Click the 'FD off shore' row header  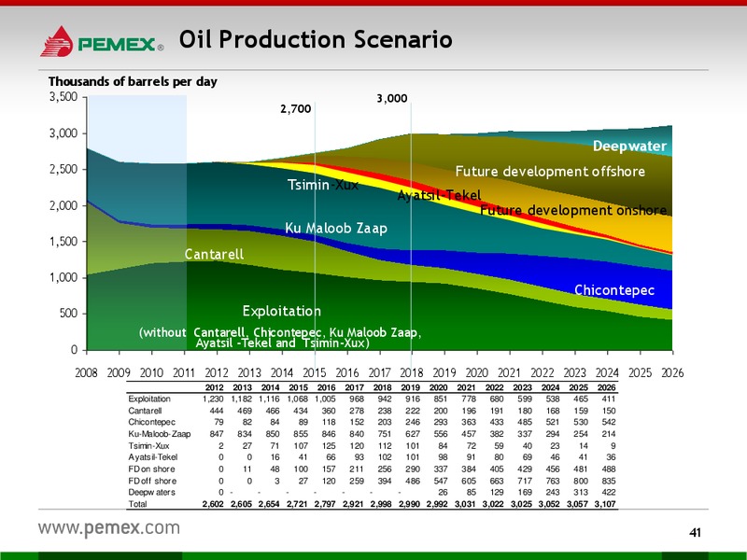click(152, 481)
